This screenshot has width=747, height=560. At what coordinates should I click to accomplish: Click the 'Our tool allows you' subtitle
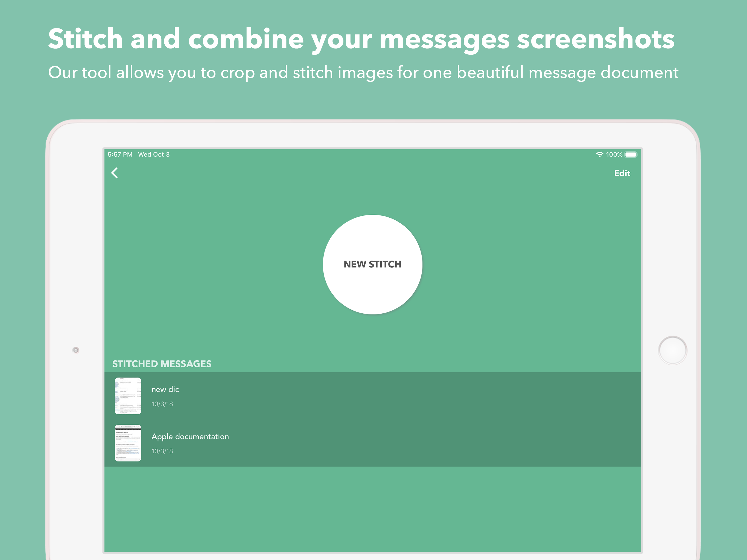(x=363, y=73)
